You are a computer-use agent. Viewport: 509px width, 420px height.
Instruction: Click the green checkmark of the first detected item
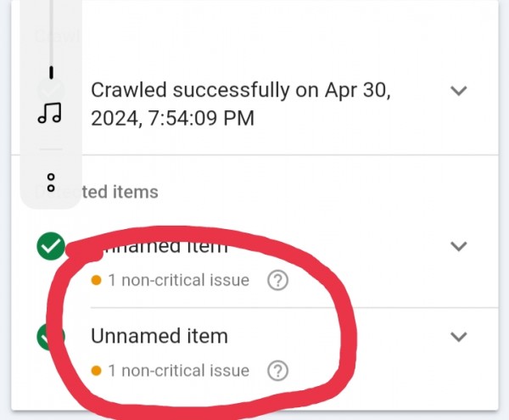pos(51,247)
